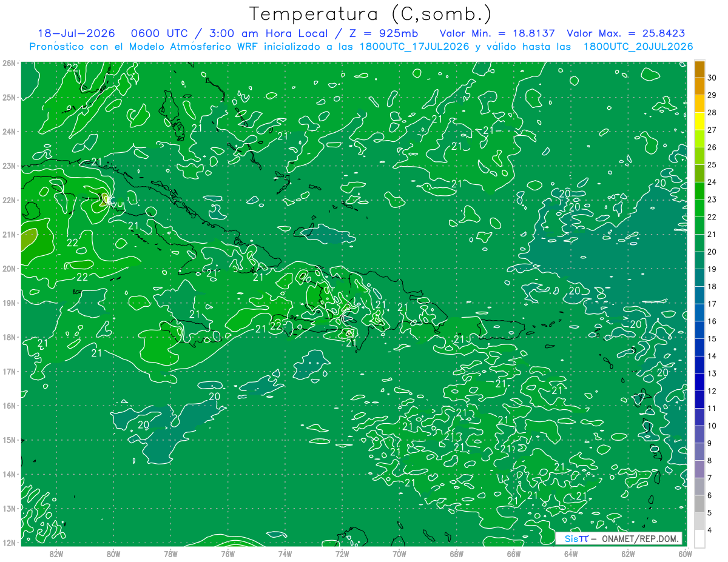Click the "80W" longitude axis label
Screen dimensions: 728x562
113,554
